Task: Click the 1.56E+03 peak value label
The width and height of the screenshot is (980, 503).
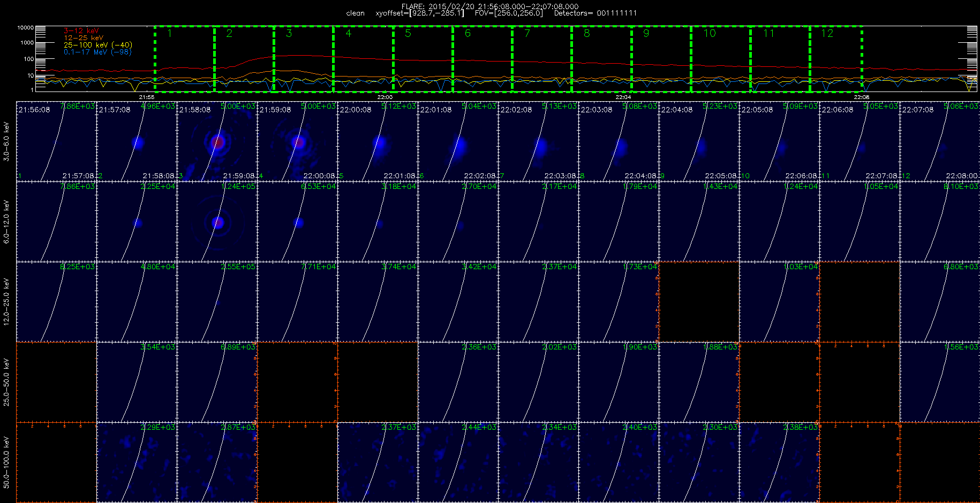Action: [961, 347]
